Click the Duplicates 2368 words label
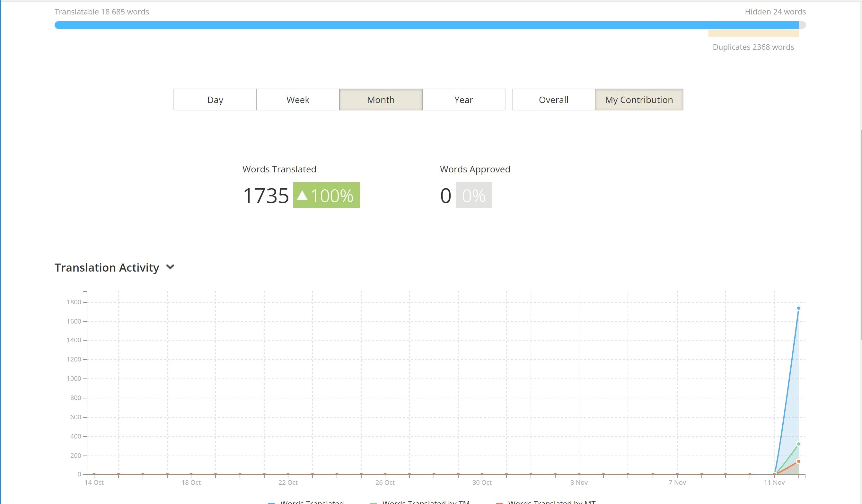Image resolution: width=862 pixels, height=504 pixels. point(753,47)
